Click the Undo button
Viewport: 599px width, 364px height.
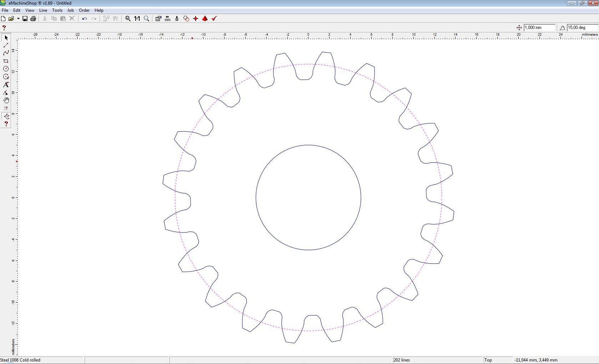(x=84, y=19)
